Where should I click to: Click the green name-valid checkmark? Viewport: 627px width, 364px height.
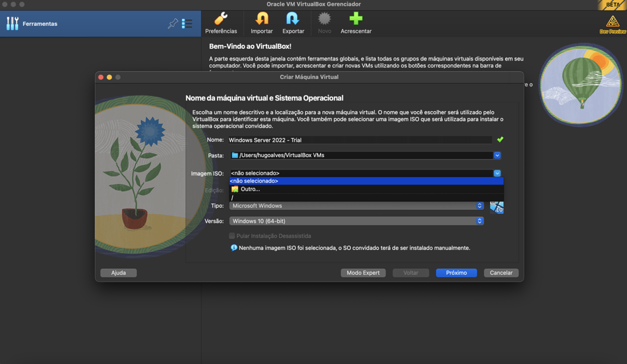coord(500,139)
